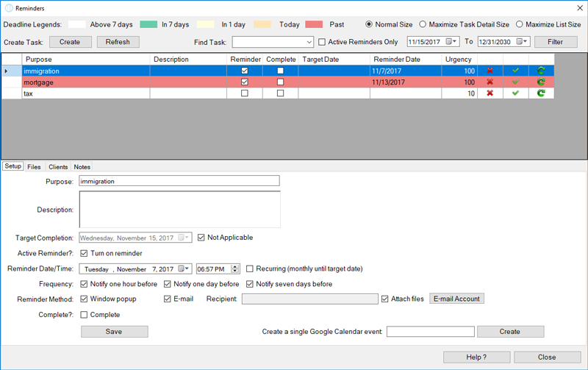Image resolution: width=588 pixels, height=370 pixels.
Task: Click the Close button at bottom
Action: tap(547, 357)
